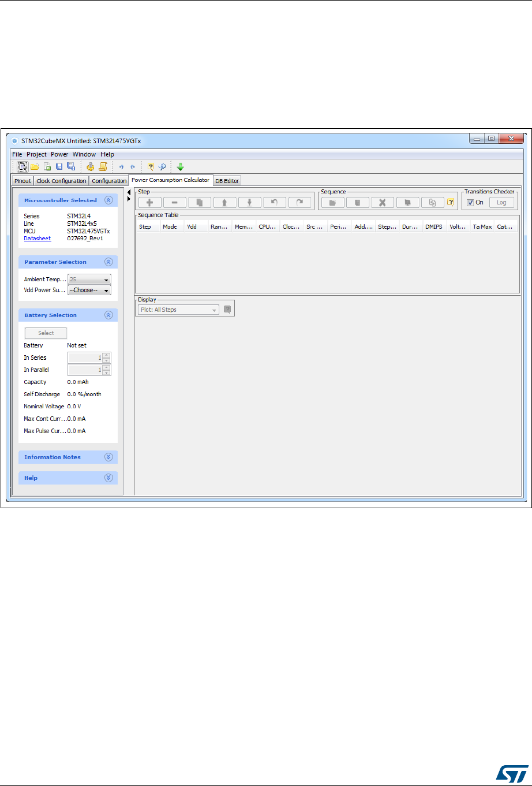This screenshot has width=532, height=786.
Task: Click the Ta Max column header
Action: coord(482,227)
